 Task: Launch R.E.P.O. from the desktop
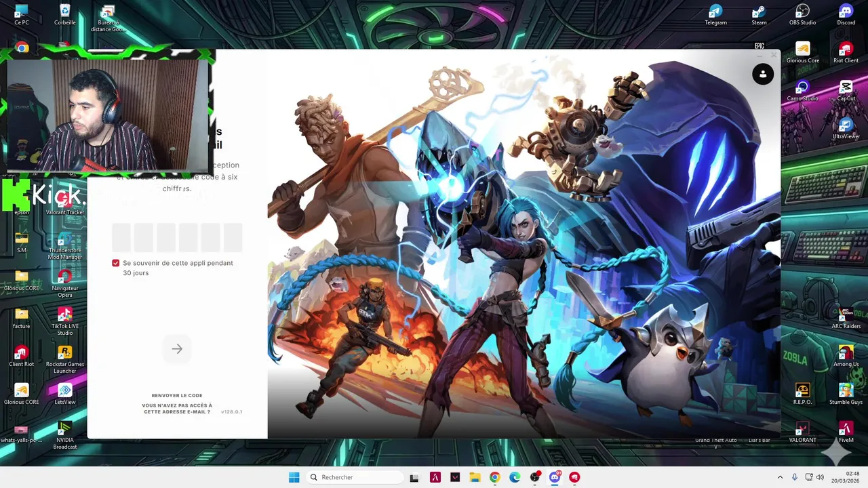[x=803, y=394]
